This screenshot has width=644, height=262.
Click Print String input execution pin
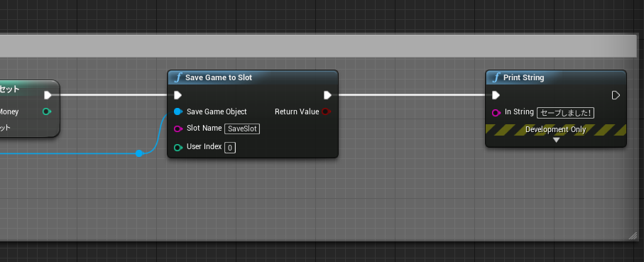point(496,95)
